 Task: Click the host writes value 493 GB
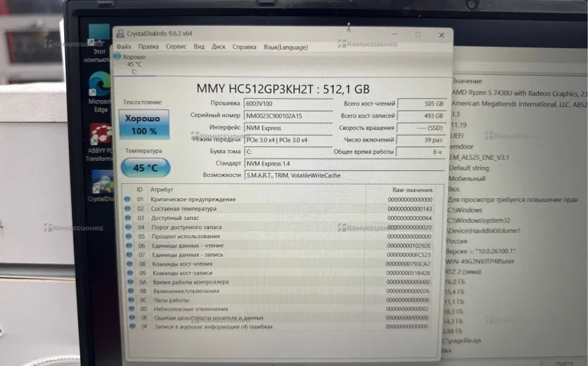coord(421,116)
